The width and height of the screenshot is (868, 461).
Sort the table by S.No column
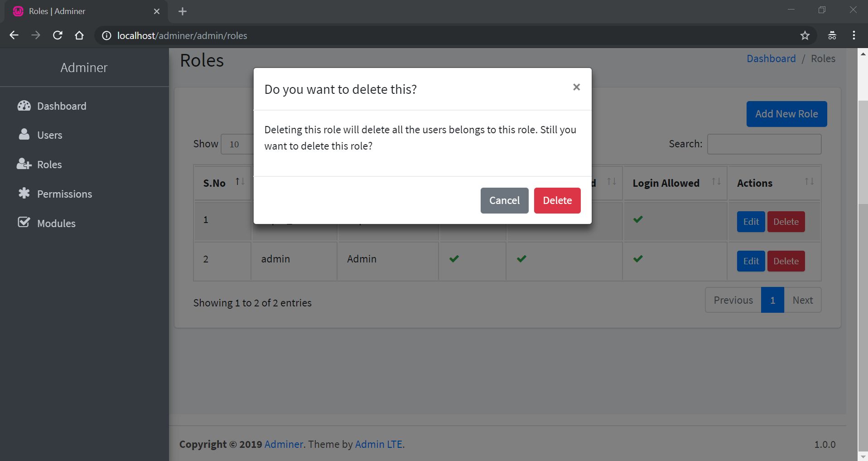tap(240, 182)
